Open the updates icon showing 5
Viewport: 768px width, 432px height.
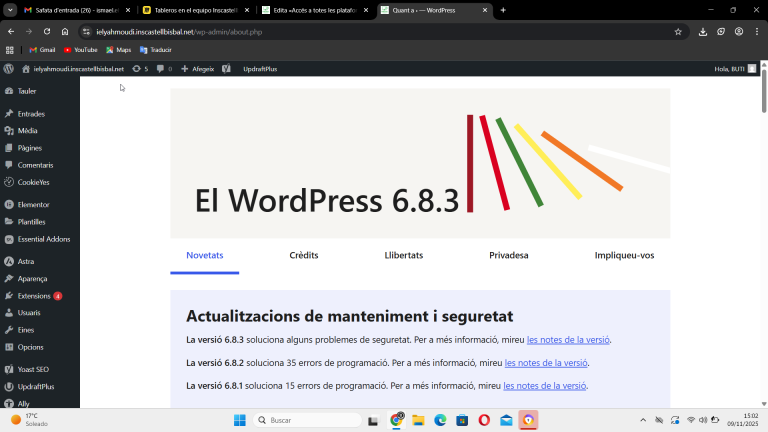tap(139, 69)
